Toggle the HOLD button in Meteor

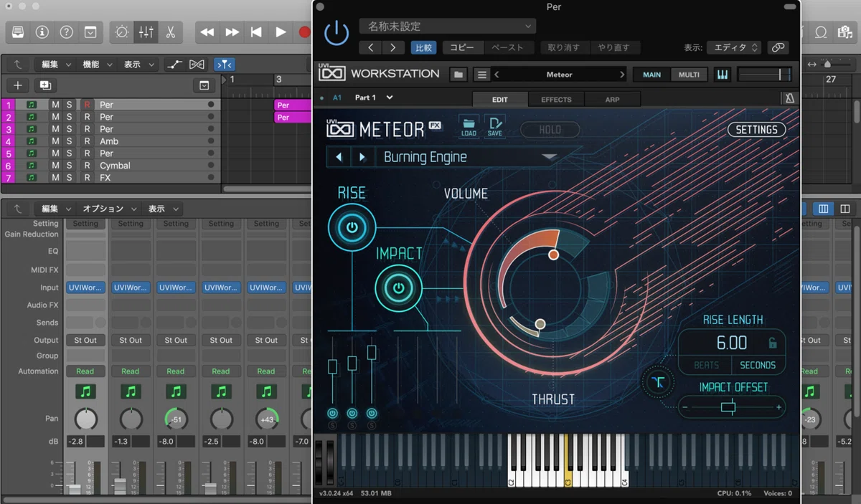550,130
